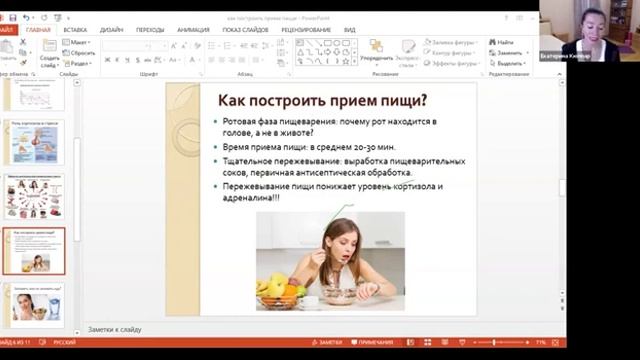Select the circular diagram slide thumbnail

click(34, 197)
